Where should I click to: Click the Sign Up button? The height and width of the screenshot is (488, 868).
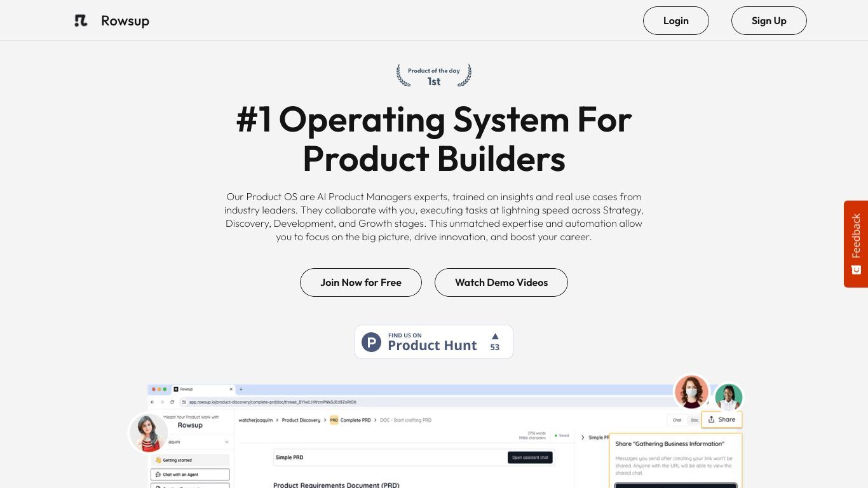pyautogui.click(x=769, y=20)
